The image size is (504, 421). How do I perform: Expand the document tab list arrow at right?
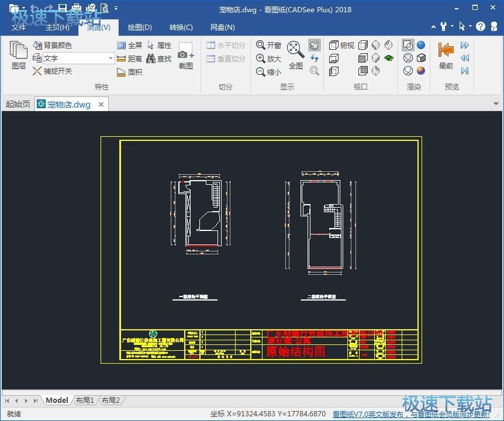(496, 104)
